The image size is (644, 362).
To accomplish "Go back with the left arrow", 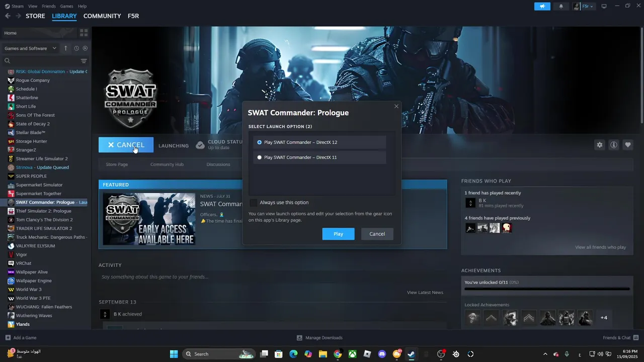I will pos(8,16).
